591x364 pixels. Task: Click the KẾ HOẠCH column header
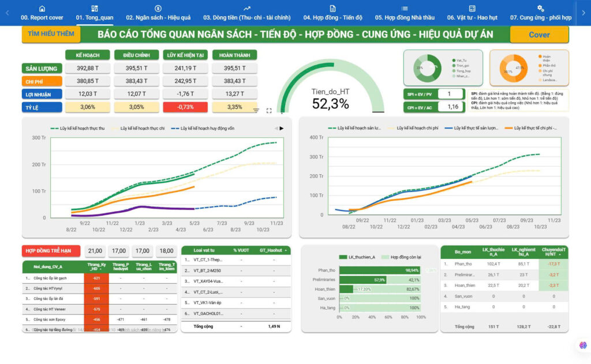pyautogui.click(x=88, y=55)
